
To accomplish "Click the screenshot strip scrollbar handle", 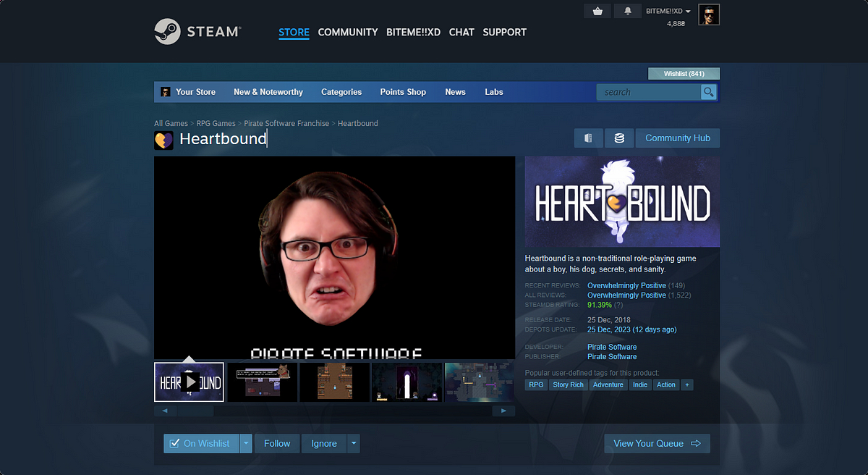I will [x=195, y=411].
